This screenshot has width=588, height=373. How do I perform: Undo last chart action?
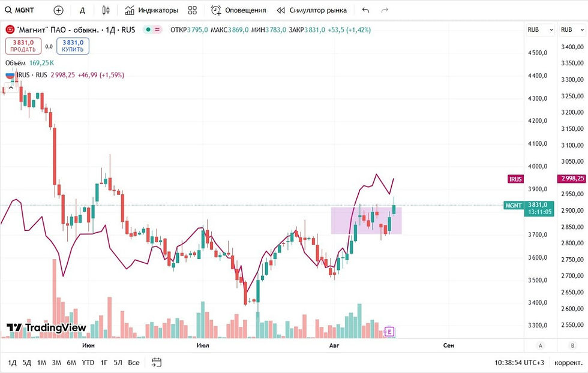click(x=365, y=10)
